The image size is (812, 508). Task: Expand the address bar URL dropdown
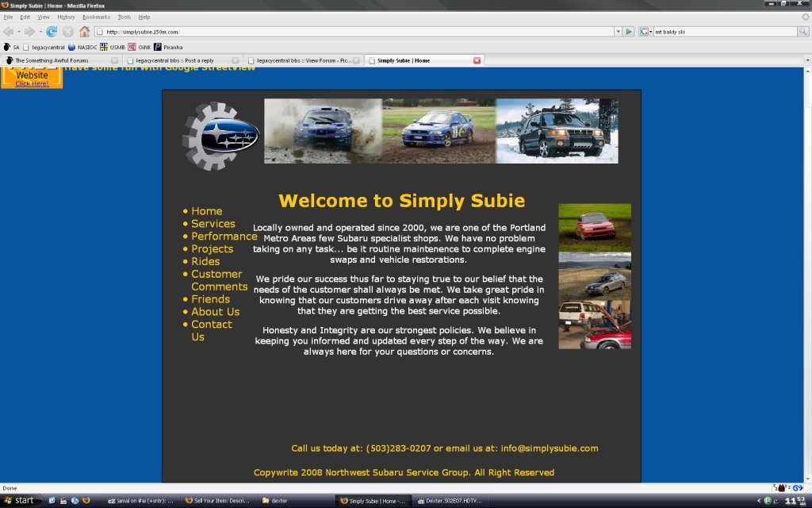pos(618,32)
